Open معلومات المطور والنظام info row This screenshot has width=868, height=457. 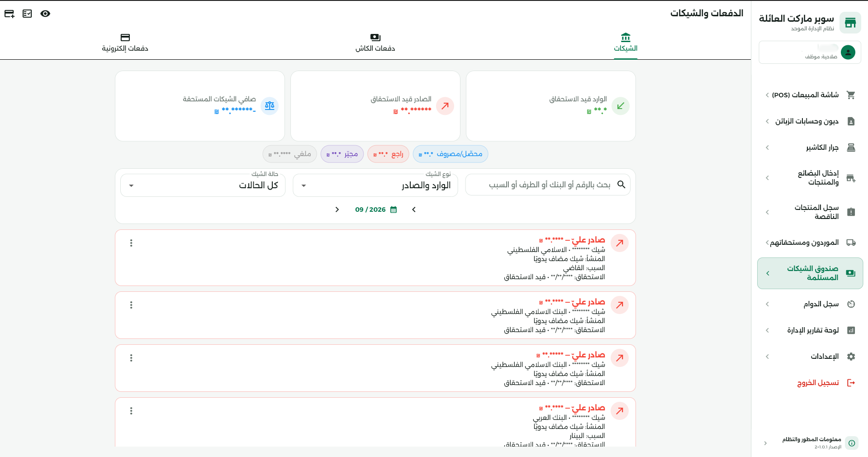810,443
